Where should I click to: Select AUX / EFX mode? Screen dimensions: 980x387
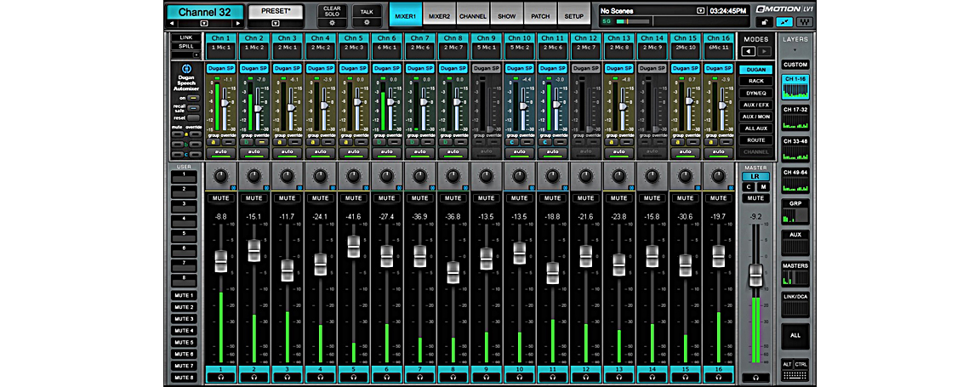click(x=755, y=105)
